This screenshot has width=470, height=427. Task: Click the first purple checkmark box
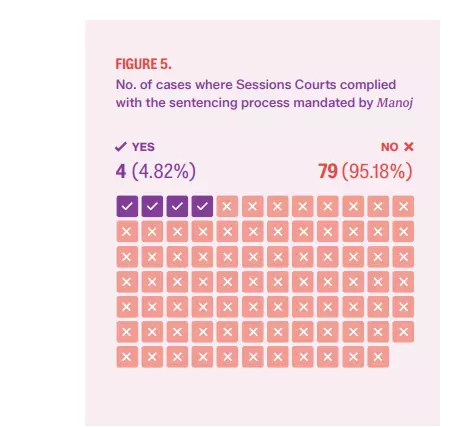(127, 206)
